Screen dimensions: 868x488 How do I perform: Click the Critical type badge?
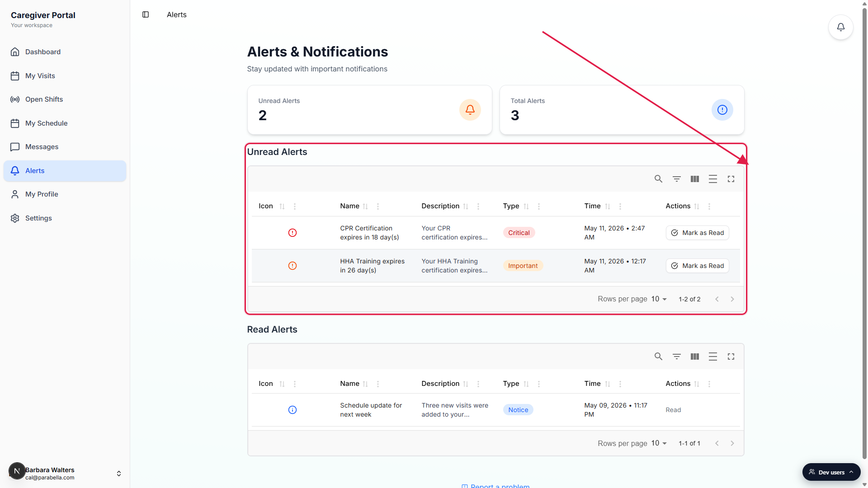(x=519, y=233)
